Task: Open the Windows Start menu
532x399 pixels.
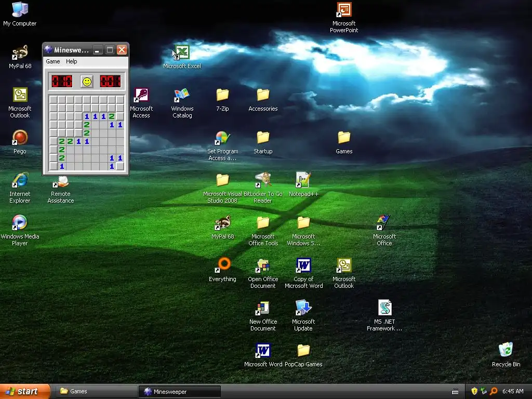Action: coord(25,391)
